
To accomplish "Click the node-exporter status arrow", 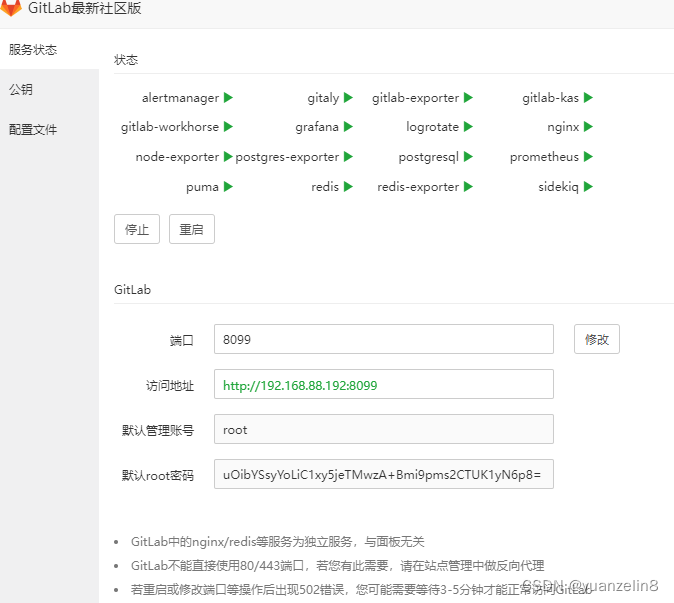I will [228, 156].
